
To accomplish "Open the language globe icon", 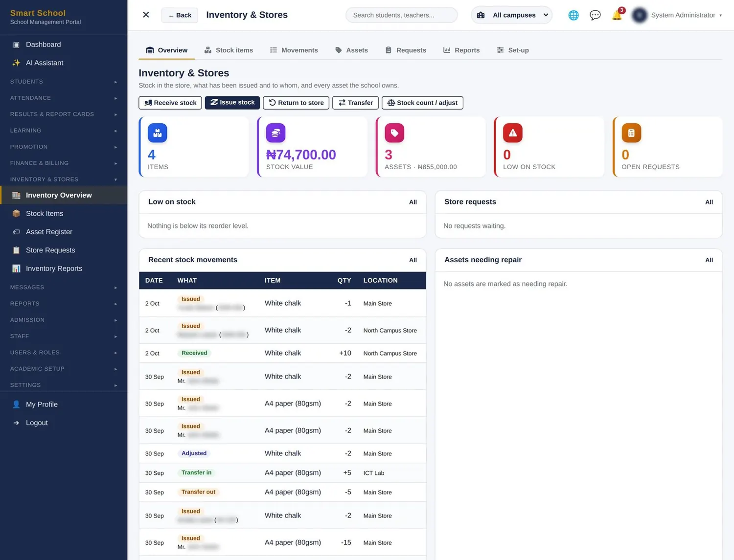I will (x=573, y=15).
